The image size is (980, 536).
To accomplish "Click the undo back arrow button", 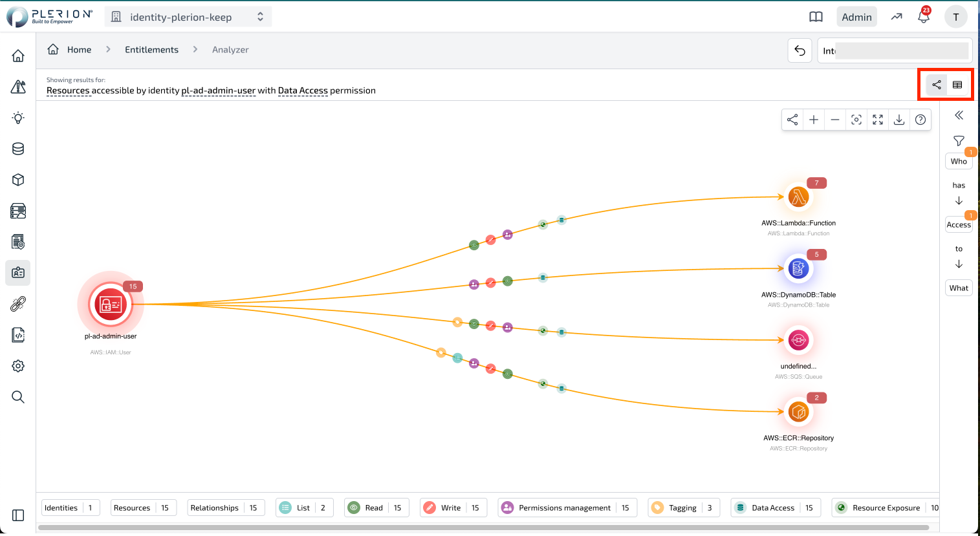I will point(800,50).
